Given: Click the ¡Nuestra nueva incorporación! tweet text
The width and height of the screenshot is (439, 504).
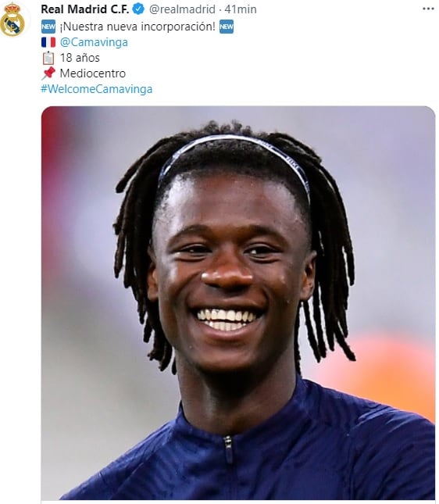Looking at the screenshot, I should click(137, 27).
